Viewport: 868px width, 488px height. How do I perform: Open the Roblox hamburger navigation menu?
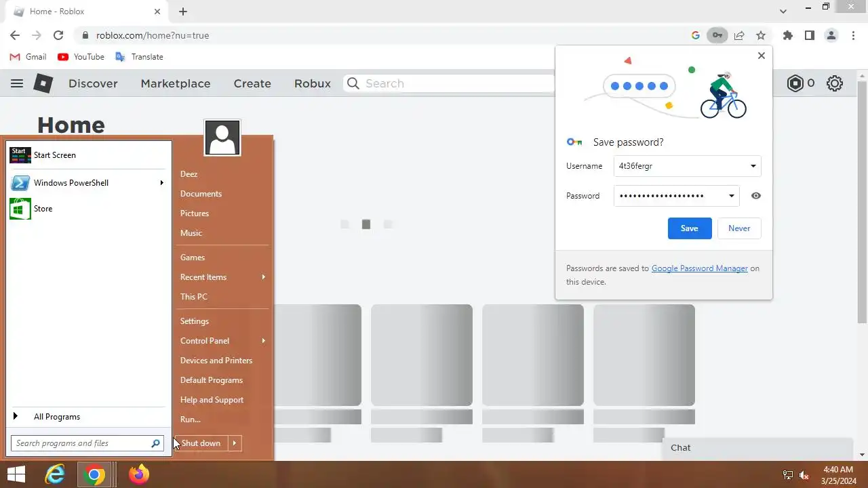click(x=17, y=83)
